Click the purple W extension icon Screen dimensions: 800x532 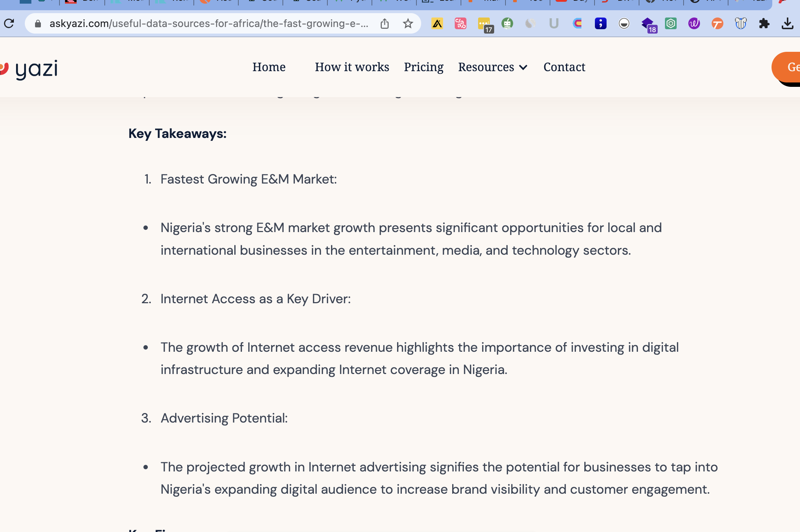tap(694, 24)
